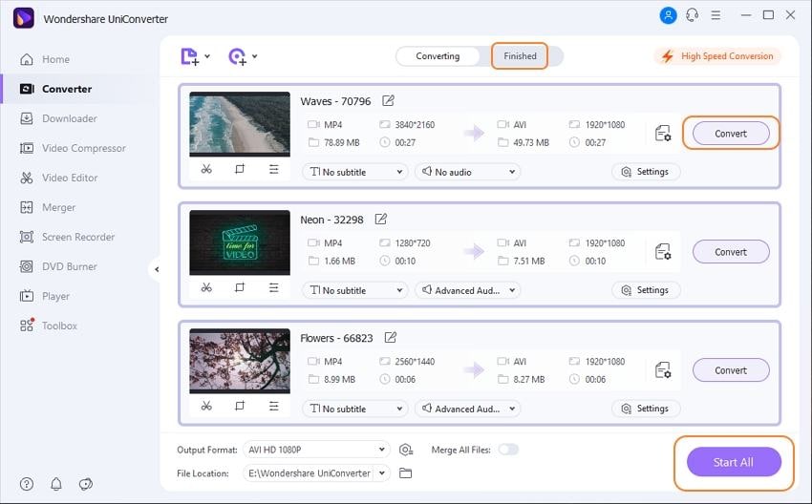Open DVD Burner in sidebar
The width and height of the screenshot is (812, 504).
point(58,266)
